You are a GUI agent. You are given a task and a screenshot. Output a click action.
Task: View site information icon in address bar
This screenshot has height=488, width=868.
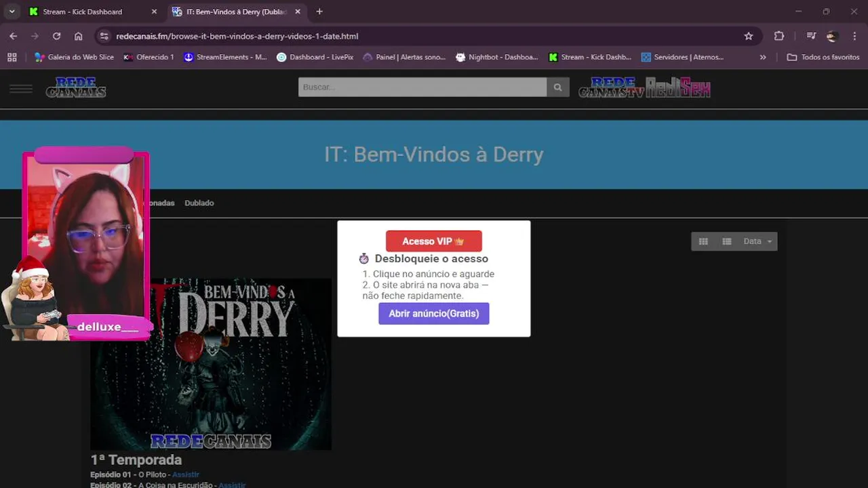pyautogui.click(x=104, y=36)
